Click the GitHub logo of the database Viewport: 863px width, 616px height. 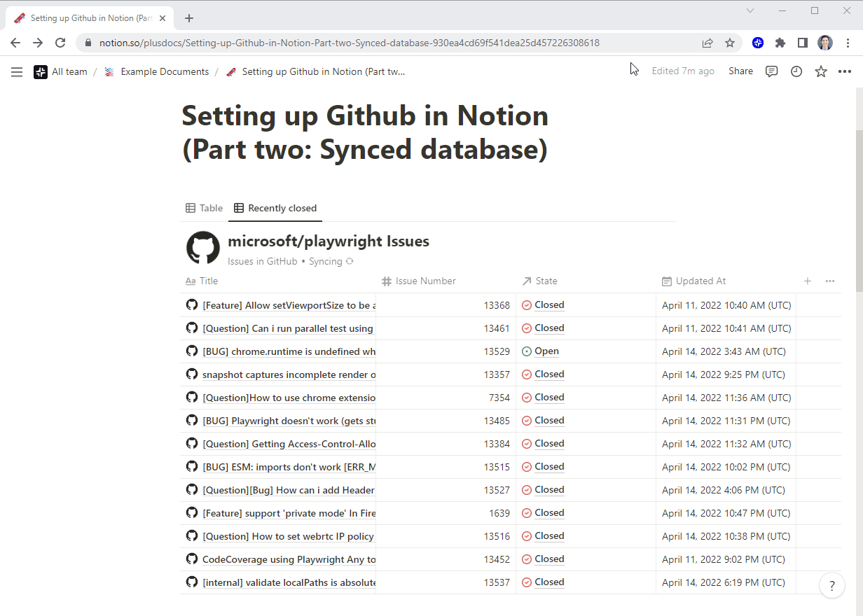click(x=203, y=248)
